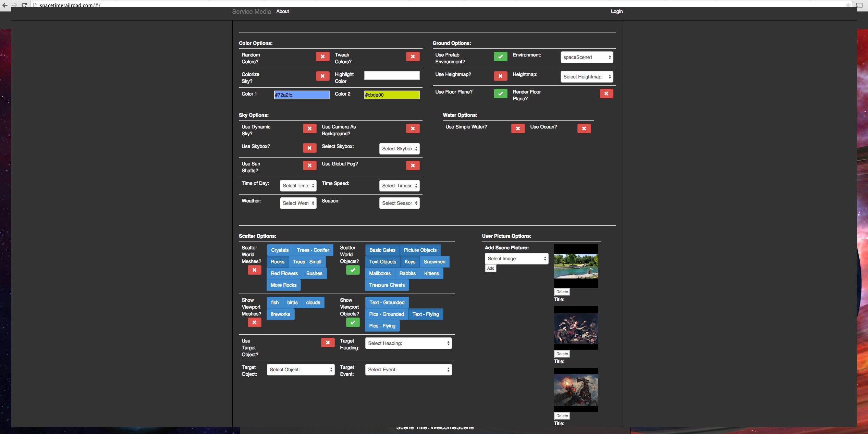Viewport: 868px width, 434px height.
Task: Toggle the Show Viewport Meshes red X icon
Action: click(x=254, y=323)
